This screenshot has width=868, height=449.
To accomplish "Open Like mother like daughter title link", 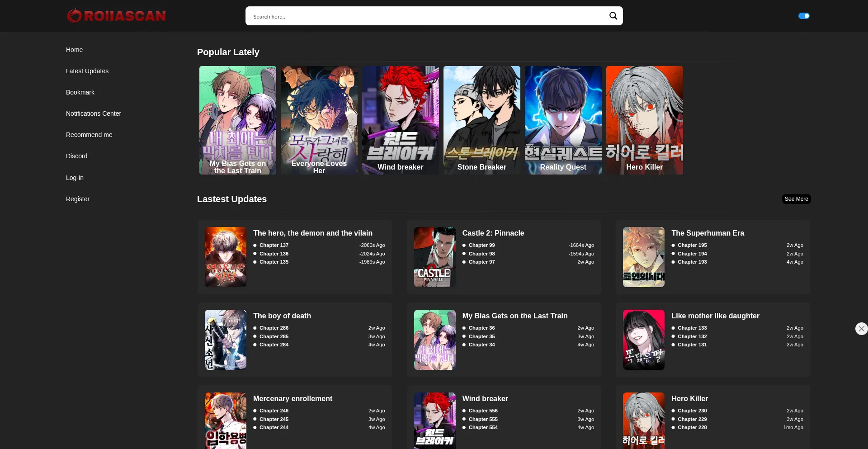I will [x=715, y=316].
